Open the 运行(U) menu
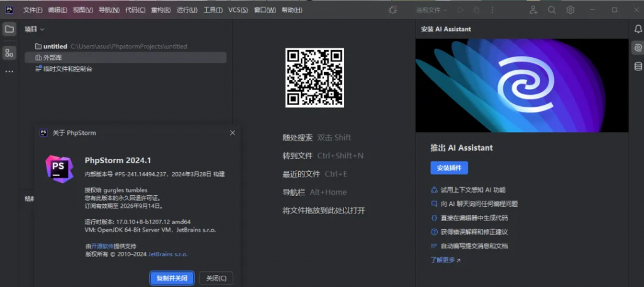The width and height of the screenshot is (644, 287). pos(187,10)
